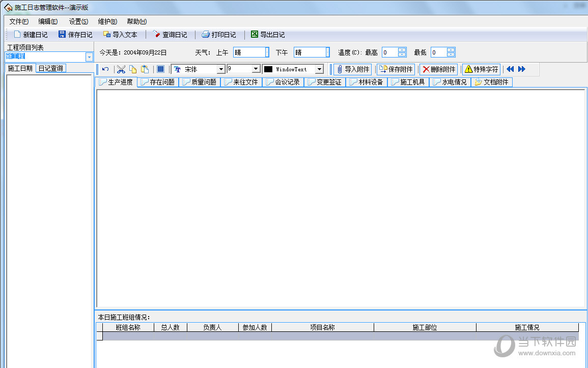The width and height of the screenshot is (588, 368).
Task: Click the paste clipboard icon
Action: point(145,69)
